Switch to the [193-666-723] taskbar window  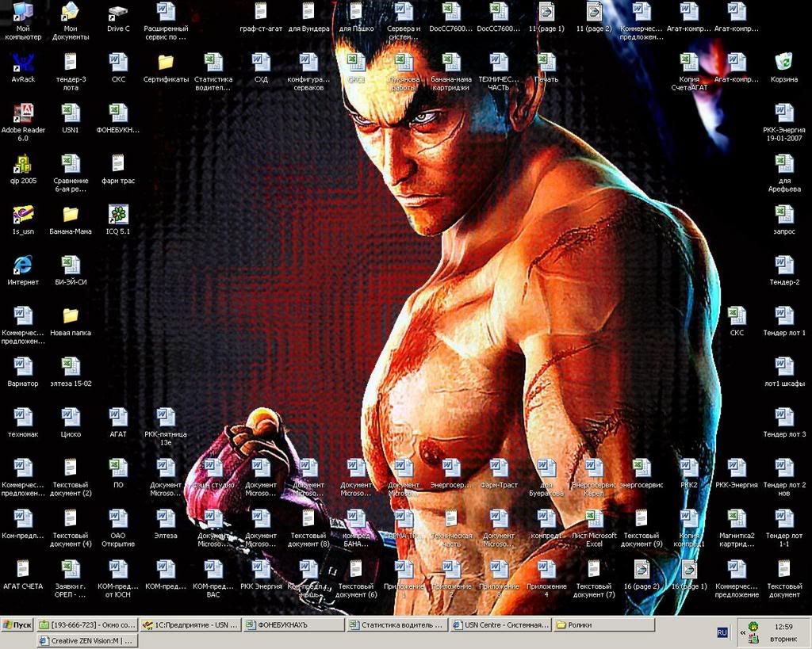click(x=87, y=624)
